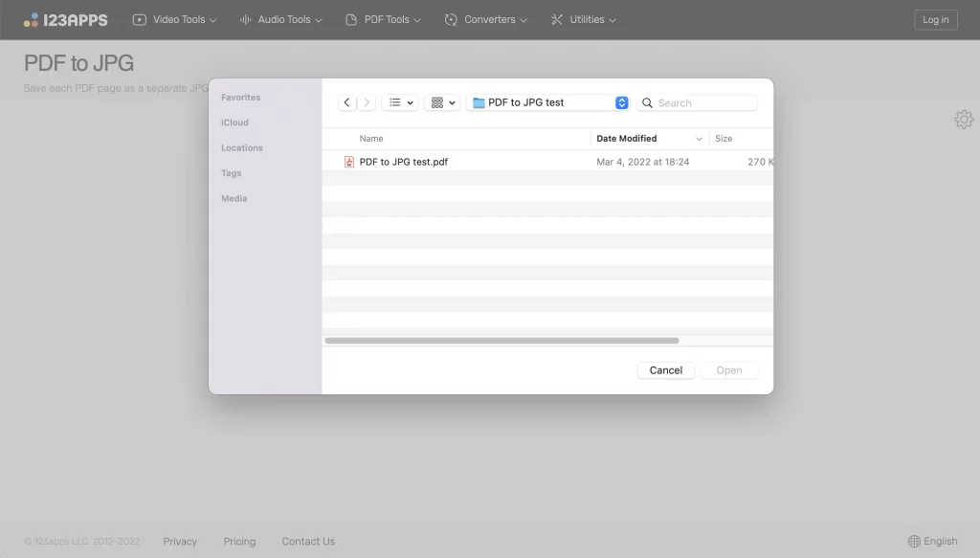Click the Date Modified column sort chevron

click(x=700, y=138)
